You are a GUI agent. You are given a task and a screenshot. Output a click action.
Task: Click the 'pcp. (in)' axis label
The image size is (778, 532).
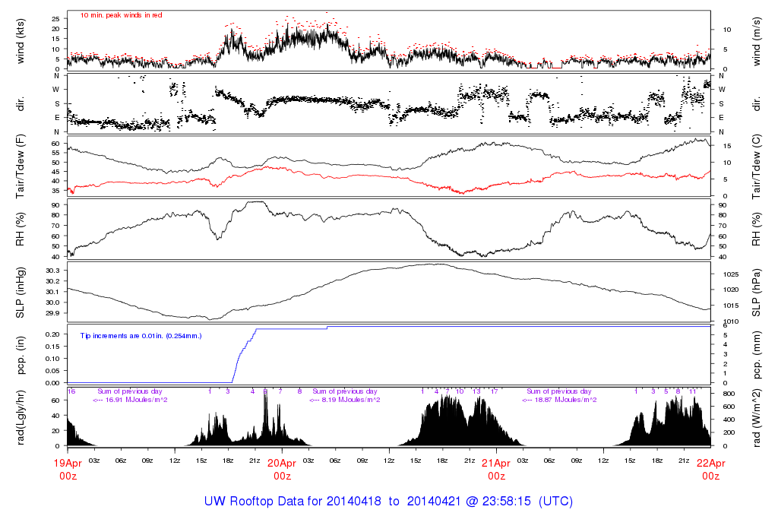(21, 356)
